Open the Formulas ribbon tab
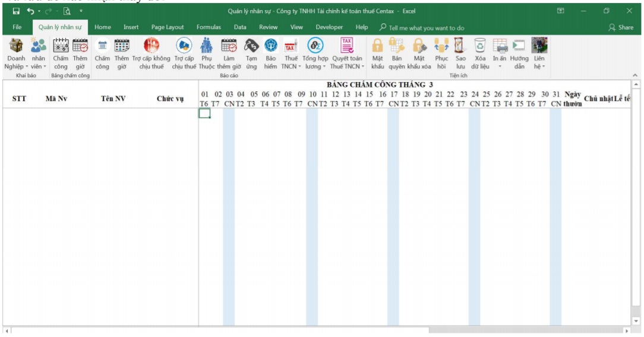Image resolution: width=644 pixels, height=337 pixels. point(209,27)
